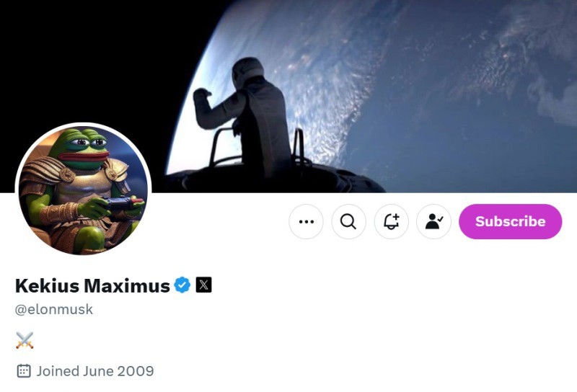The width and height of the screenshot is (577, 392).
Task: Turn on notifications with the bell-plus icon
Action: coord(391,221)
